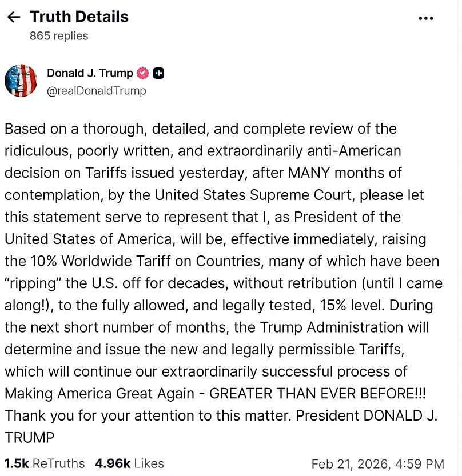
Task: Click the display name Donald J. Trump
Action: click(90, 73)
